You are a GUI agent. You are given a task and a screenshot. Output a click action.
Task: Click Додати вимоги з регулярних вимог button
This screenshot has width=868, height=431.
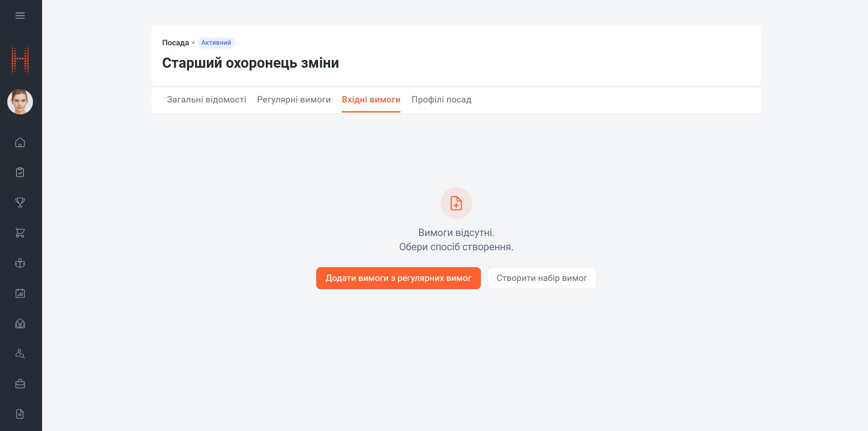[399, 278]
